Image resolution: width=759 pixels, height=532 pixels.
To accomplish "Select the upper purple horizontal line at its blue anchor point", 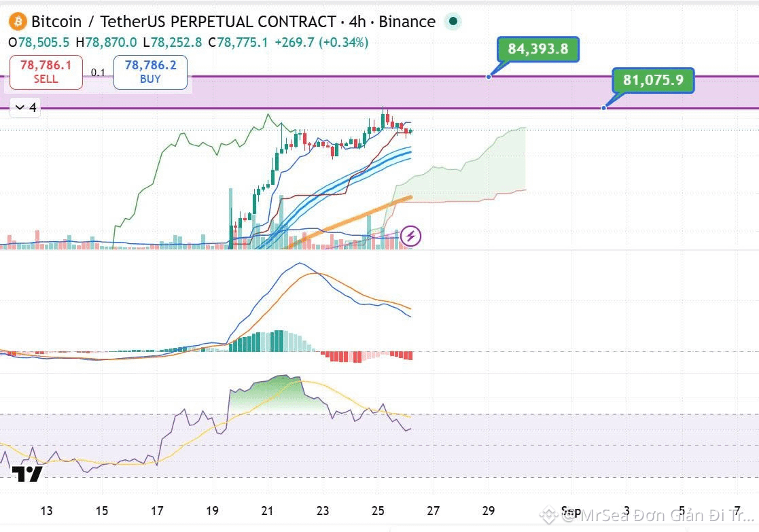I will (489, 77).
